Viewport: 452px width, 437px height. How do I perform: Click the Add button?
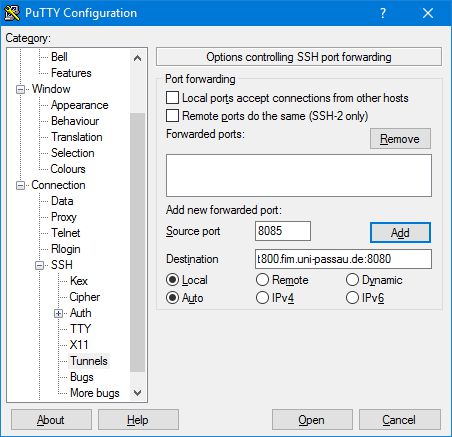point(400,232)
